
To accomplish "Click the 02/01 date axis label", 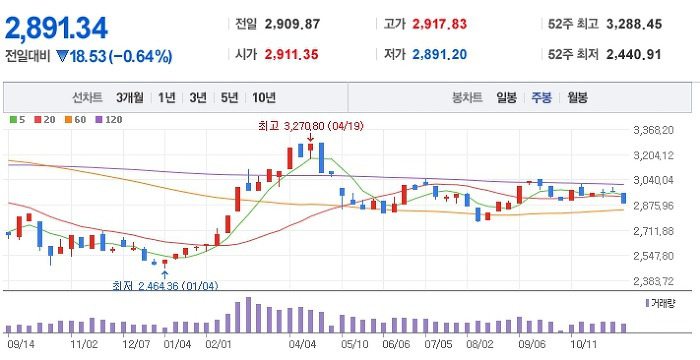I will (x=219, y=345).
